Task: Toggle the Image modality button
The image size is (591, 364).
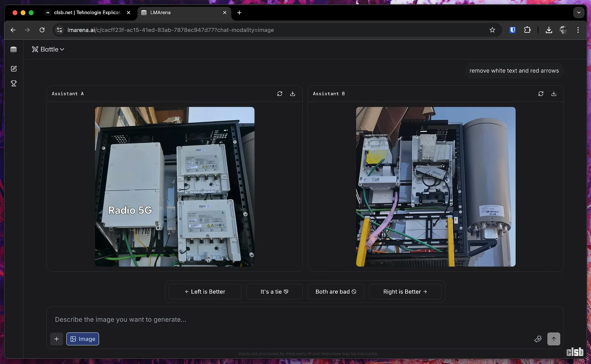Action: (83, 339)
